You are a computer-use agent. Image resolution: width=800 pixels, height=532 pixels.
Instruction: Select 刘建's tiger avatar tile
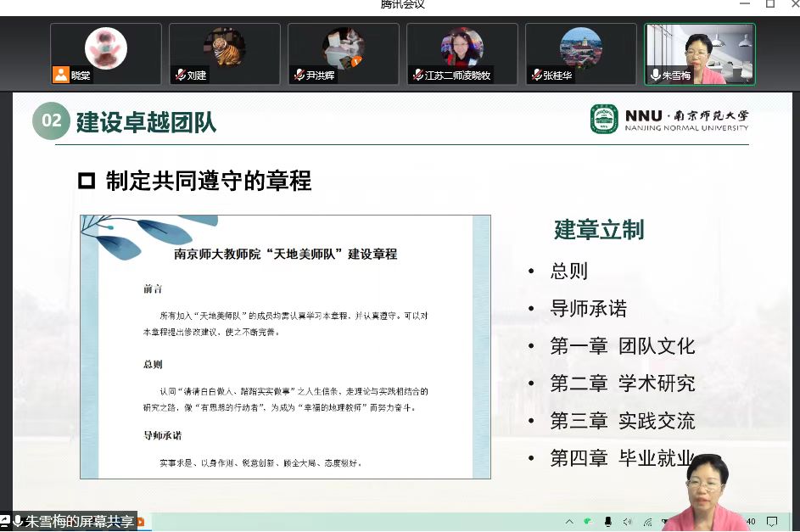[x=225, y=53]
